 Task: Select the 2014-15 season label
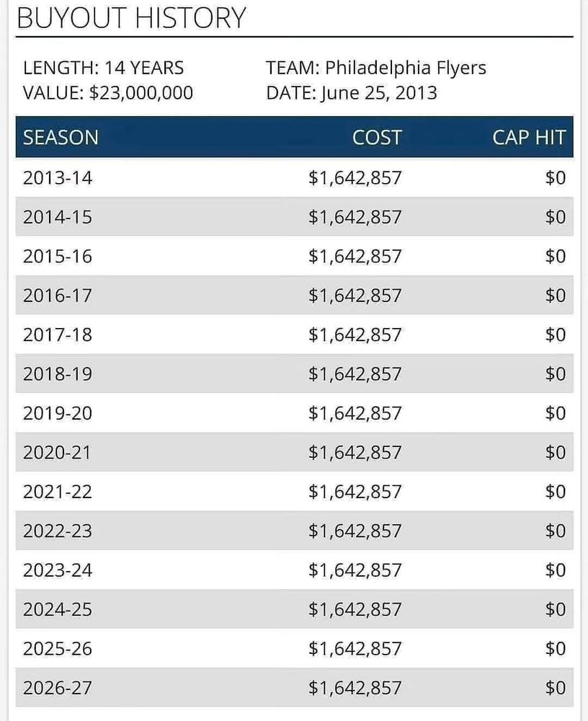[x=58, y=217]
